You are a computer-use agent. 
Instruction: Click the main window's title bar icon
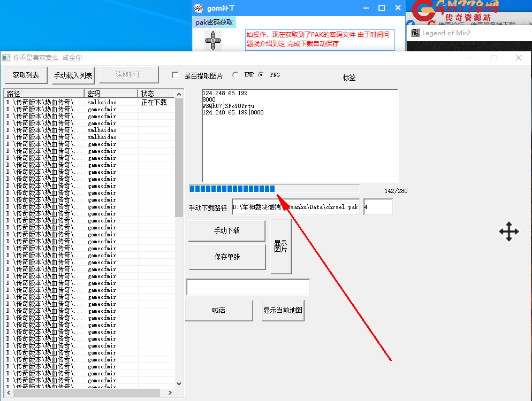[6, 58]
